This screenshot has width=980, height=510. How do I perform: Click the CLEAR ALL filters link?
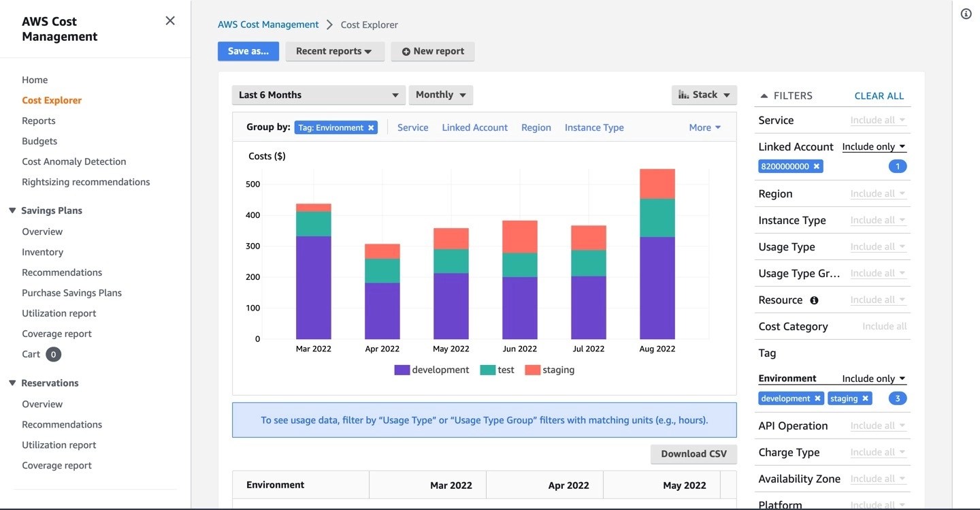[879, 95]
